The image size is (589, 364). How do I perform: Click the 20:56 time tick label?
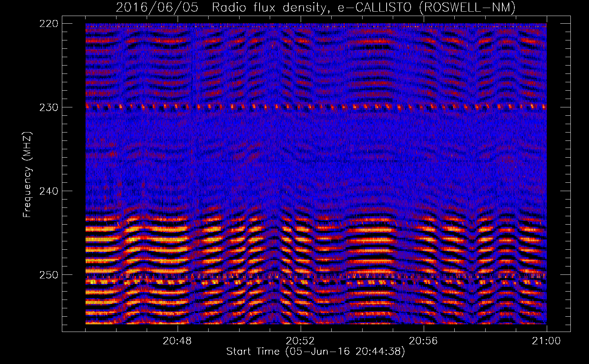tap(423, 341)
